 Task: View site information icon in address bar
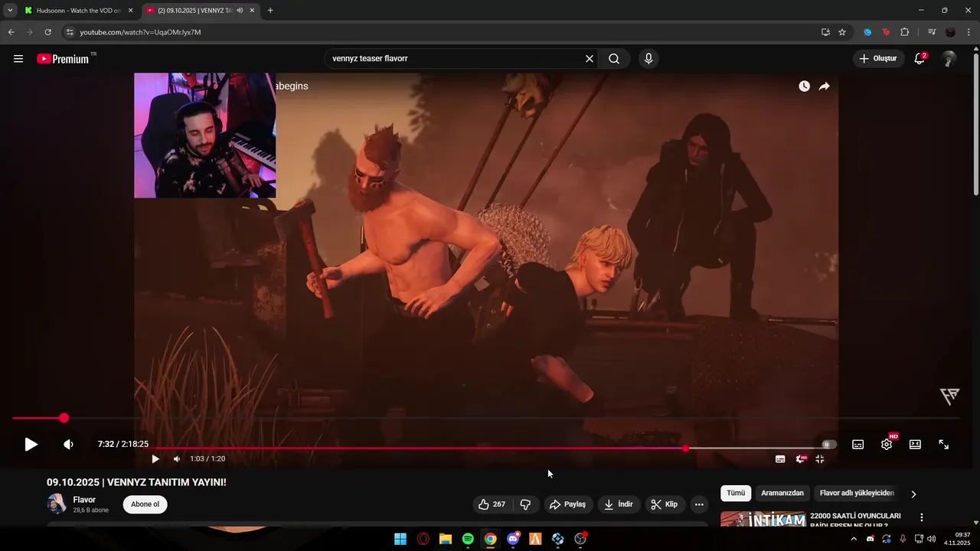[x=69, y=32]
